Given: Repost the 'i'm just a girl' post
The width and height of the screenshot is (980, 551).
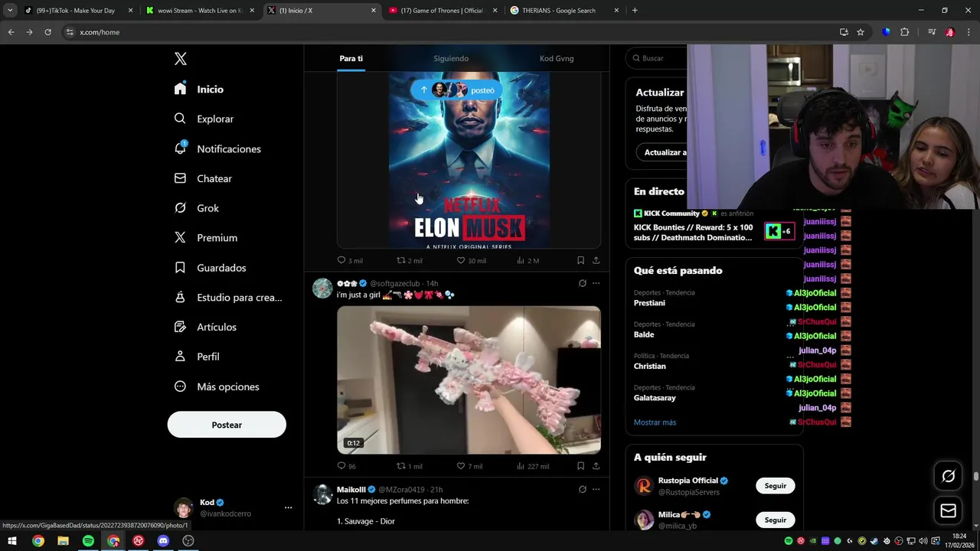Looking at the screenshot, I should pyautogui.click(x=409, y=466).
